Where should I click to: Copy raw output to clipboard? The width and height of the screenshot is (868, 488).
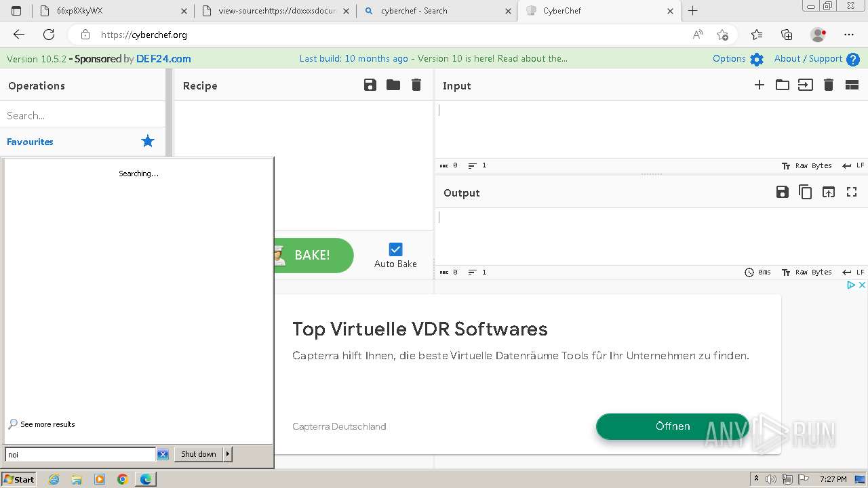(x=806, y=192)
